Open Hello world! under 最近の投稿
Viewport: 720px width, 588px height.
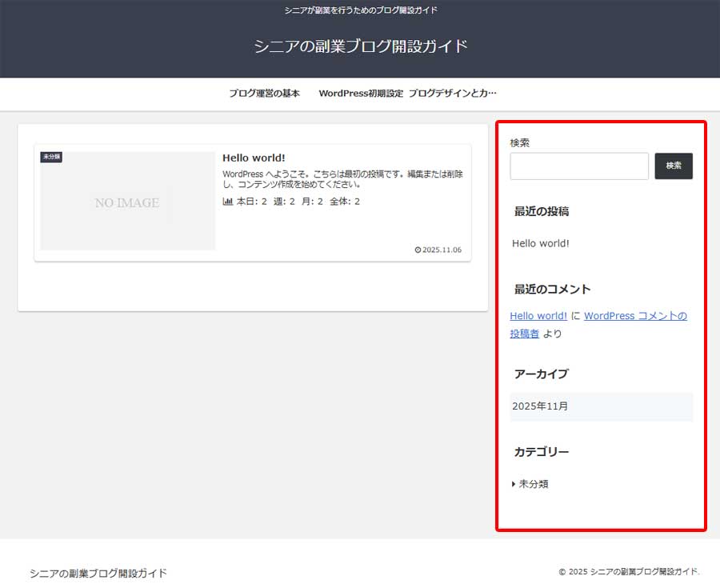point(541,243)
